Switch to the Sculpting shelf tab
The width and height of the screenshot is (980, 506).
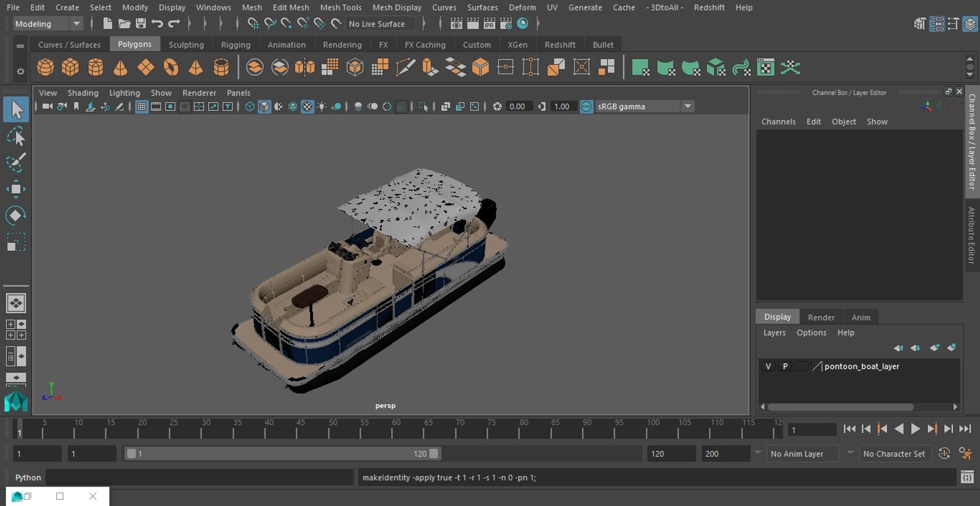pyautogui.click(x=186, y=44)
